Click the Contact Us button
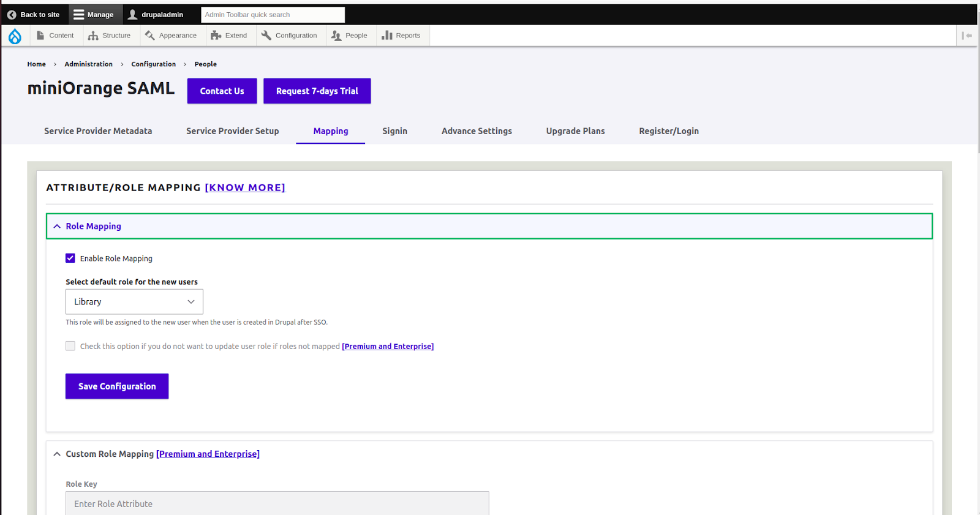Screen dimensions: 980x515 [222, 91]
